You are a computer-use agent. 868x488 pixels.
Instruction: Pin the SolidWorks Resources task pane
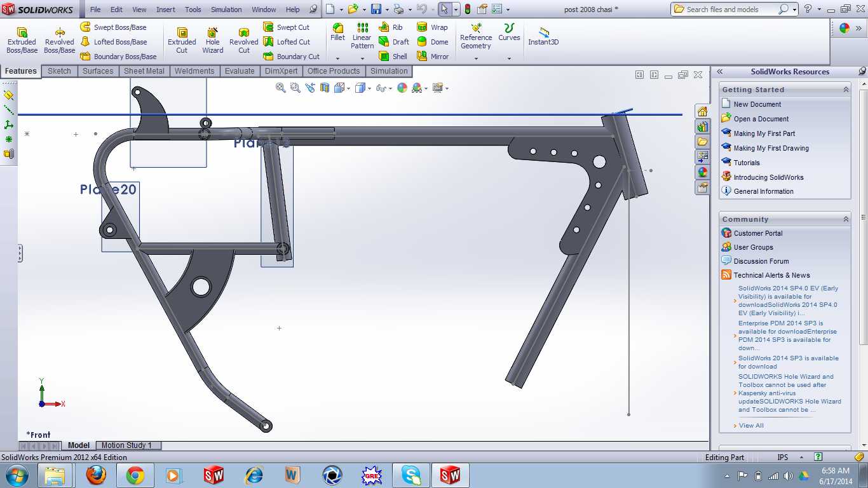pos(862,72)
